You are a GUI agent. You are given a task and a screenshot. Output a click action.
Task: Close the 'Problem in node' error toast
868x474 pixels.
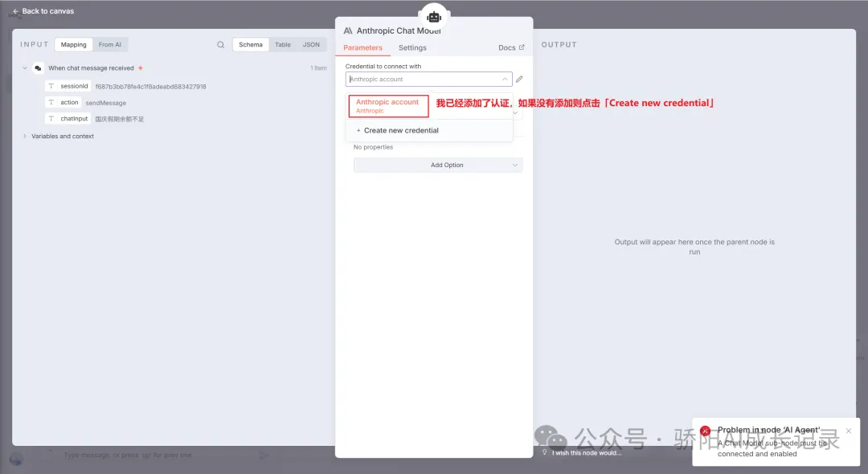(849, 431)
